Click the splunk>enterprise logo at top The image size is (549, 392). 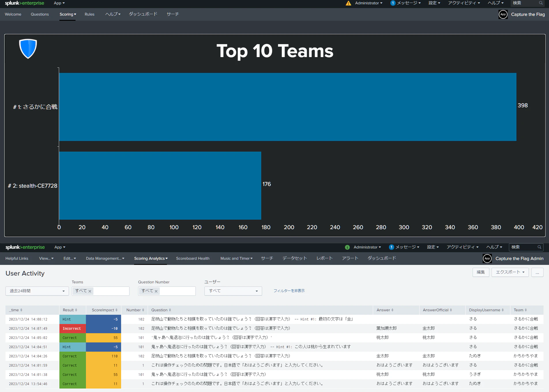coord(25,3)
